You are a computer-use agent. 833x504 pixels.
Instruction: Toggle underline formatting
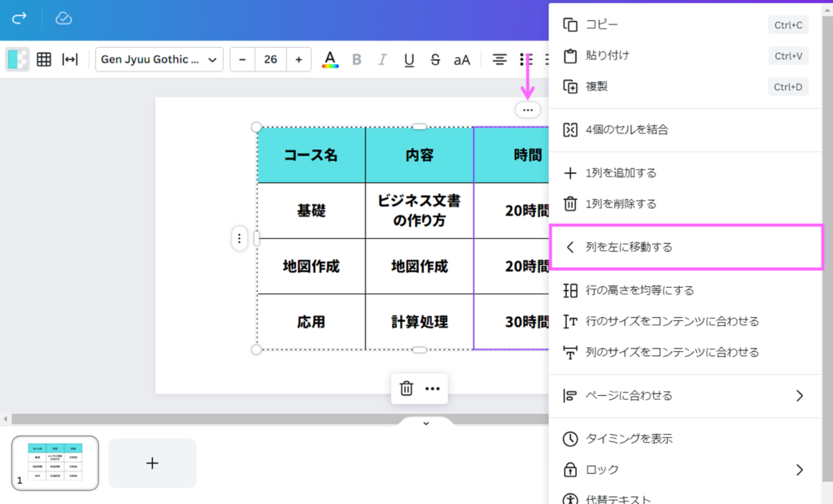click(409, 59)
